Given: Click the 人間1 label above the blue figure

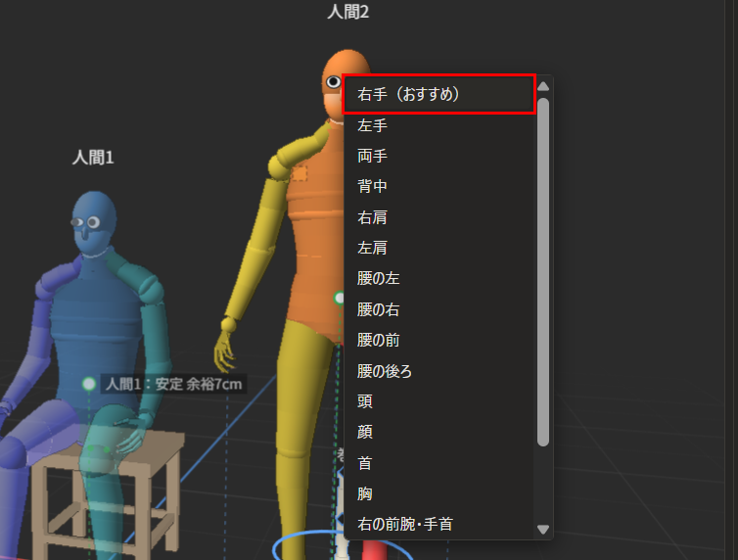Looking at the screenshot, I should coord(93,158).
